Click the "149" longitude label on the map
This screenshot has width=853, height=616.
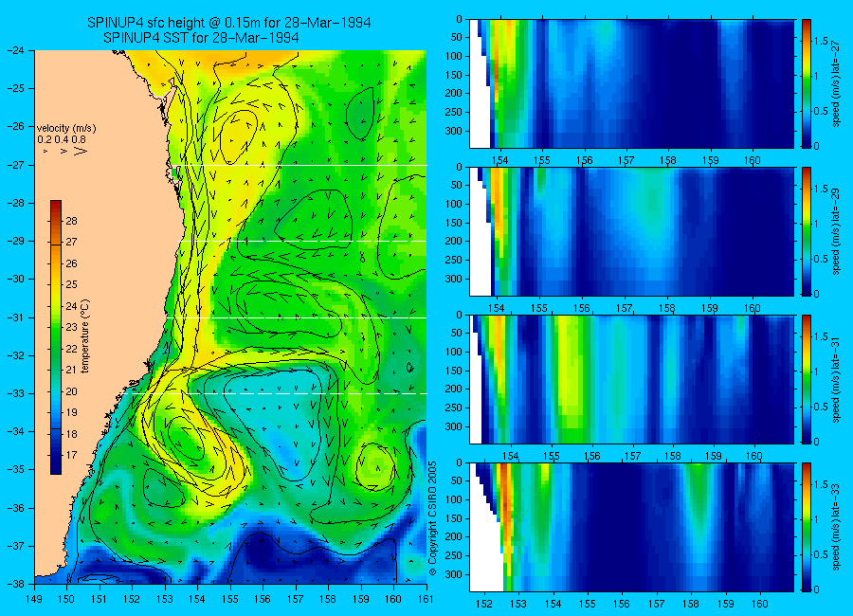point(34,599)
